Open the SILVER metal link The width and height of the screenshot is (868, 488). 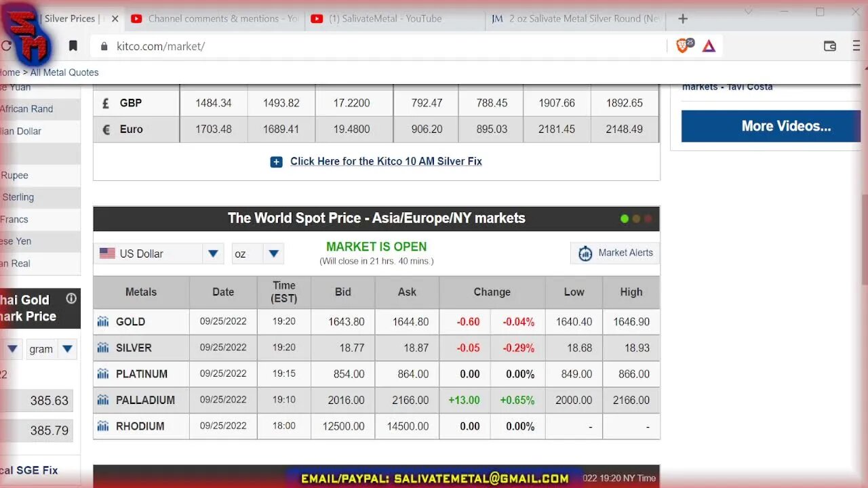[x=134, y=348]
